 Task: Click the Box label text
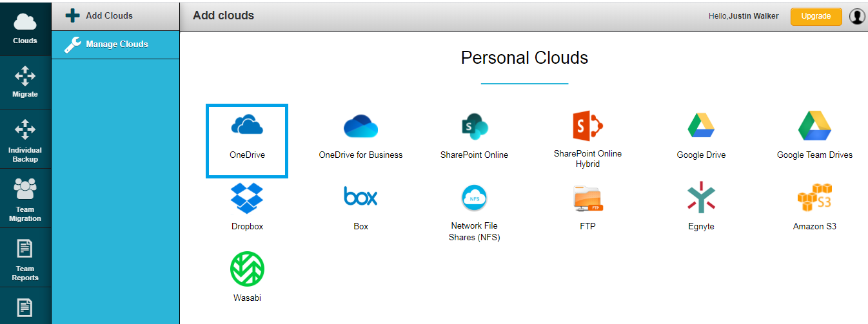(x=360, y=227)
